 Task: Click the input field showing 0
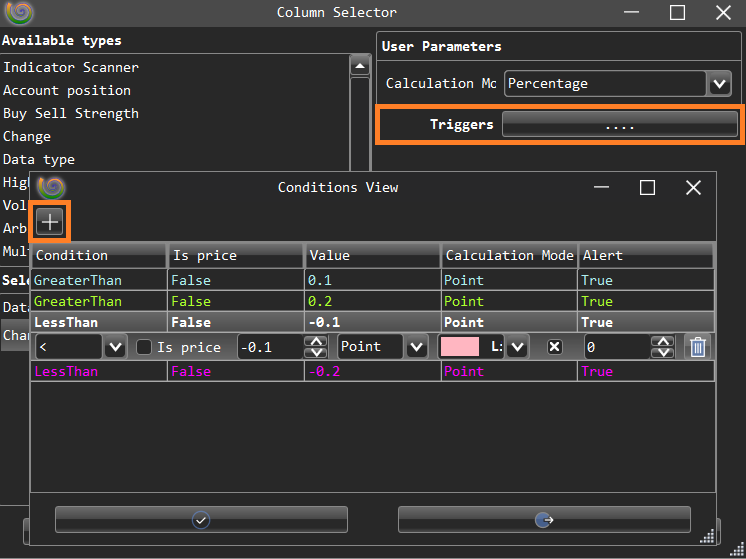coord(617,347)
